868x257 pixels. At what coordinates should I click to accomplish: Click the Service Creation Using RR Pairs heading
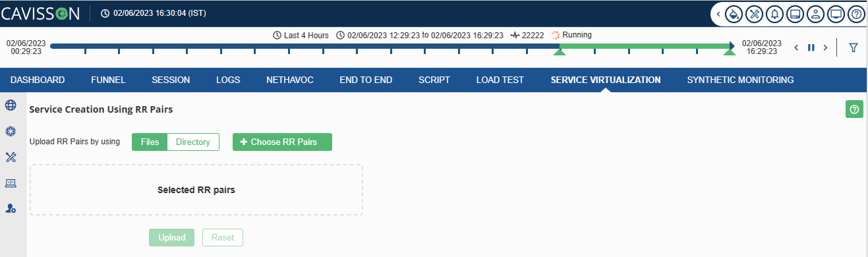coord(101,109)
